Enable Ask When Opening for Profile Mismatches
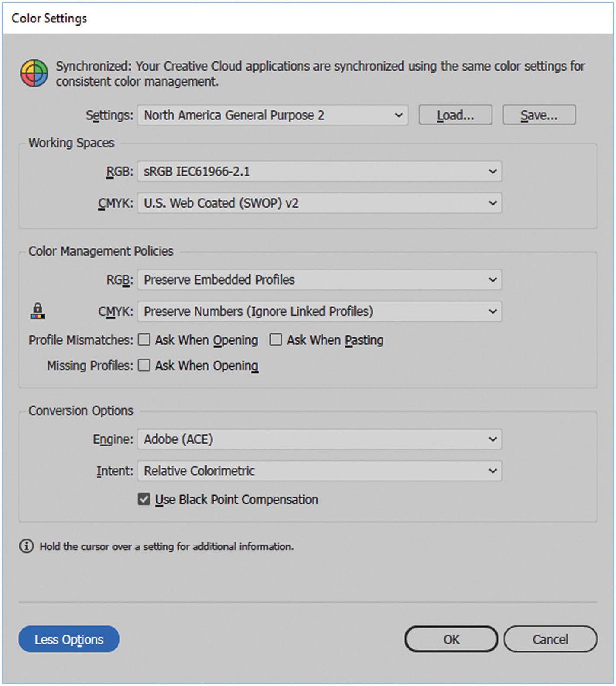616x686 pixels. click(144, 340)
